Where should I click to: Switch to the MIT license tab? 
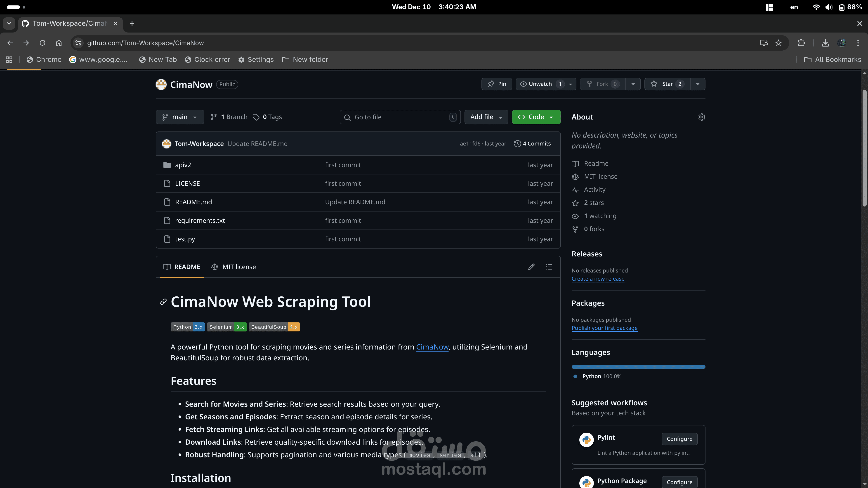tap(233, 266)
